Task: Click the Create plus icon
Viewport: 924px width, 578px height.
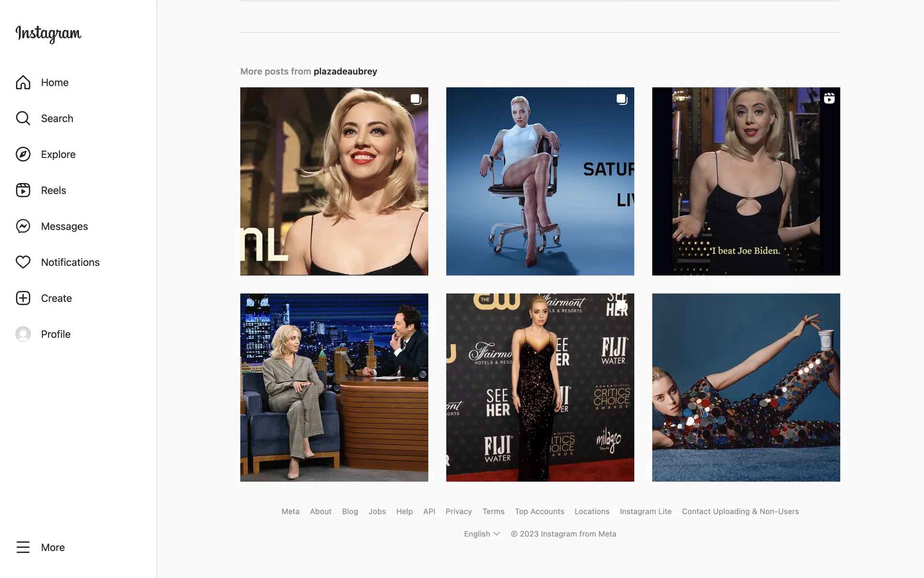Action: (23, 298)
